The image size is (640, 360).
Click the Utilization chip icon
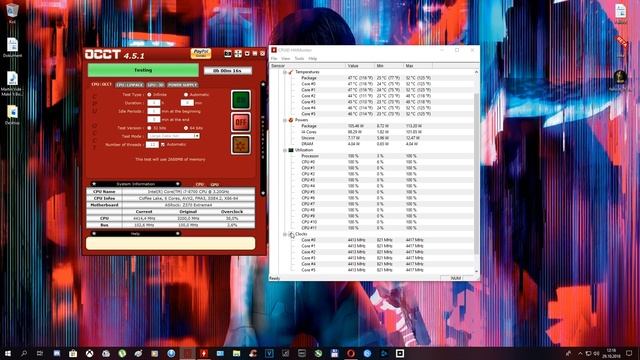click(x=291, y=150)
